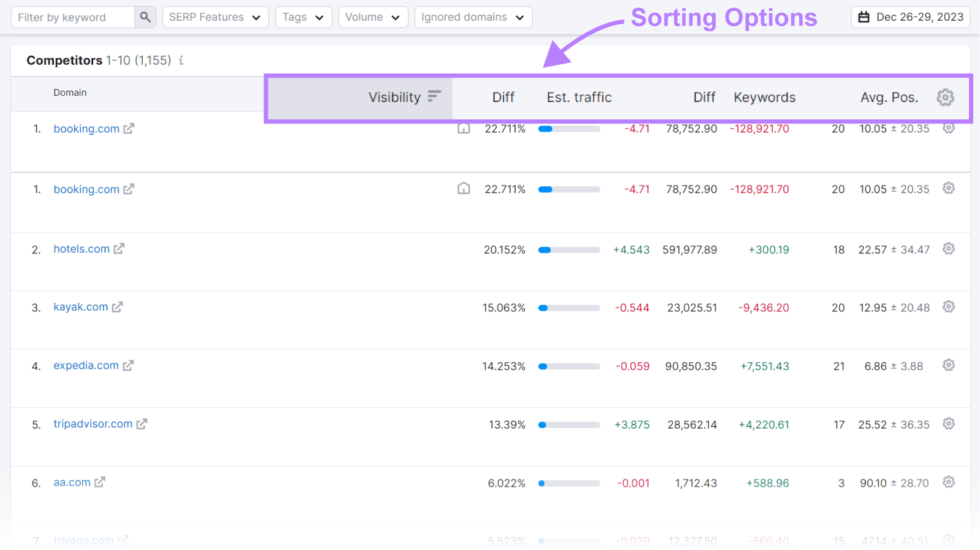Open the Tags filter menu
The height and width of the screenshot is (550, 980).
tap(304, 17)
